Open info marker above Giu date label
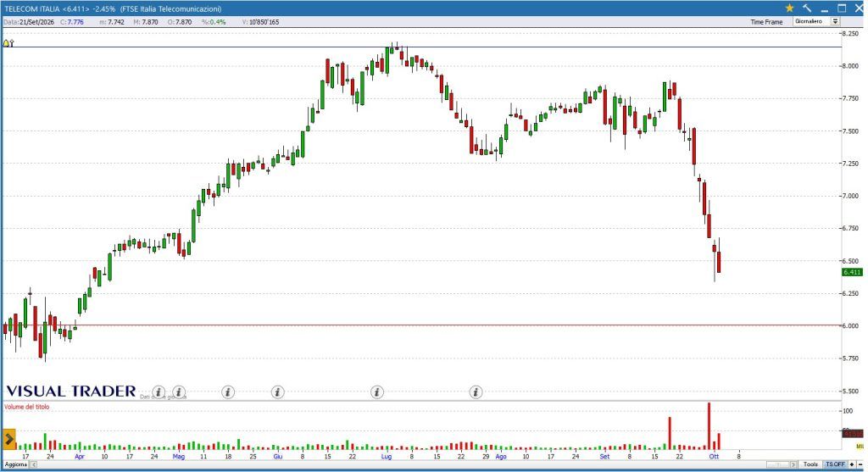The width and height of the screenshot is (868, 472). point(278,392)
